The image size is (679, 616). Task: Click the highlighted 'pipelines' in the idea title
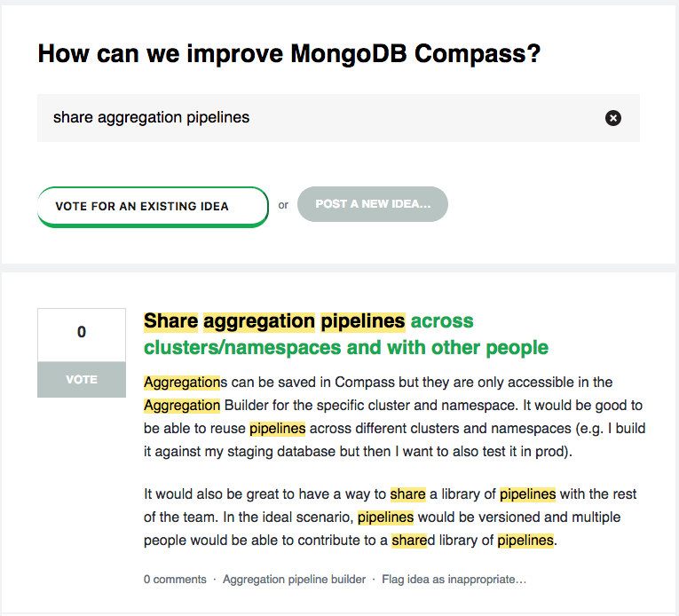click(363, 321)
